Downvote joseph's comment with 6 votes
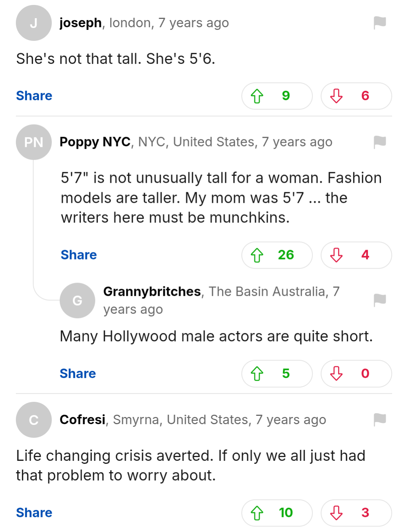408x532 pixels. coord(356,96)
